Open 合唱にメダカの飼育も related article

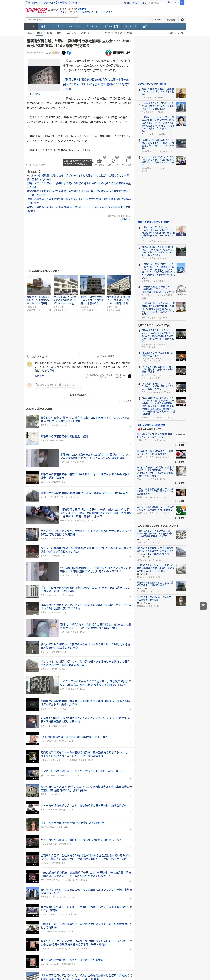[x=79, y=185]
